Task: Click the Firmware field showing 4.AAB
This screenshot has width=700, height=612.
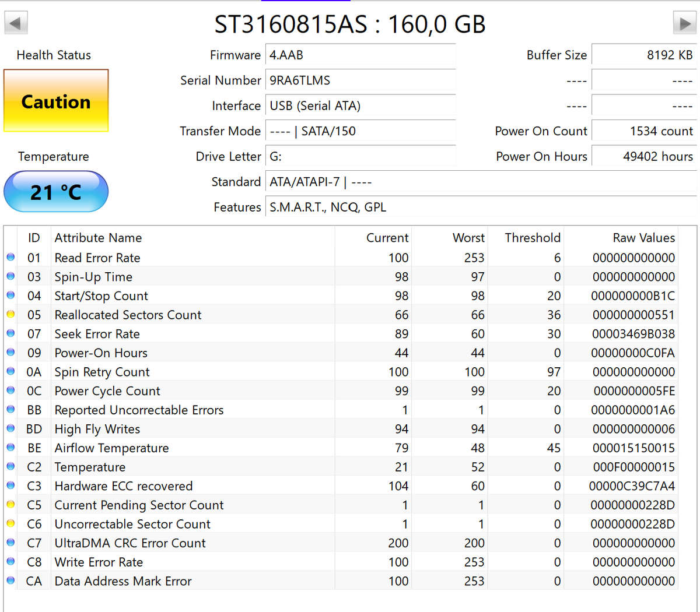Action: pos(360,55)
